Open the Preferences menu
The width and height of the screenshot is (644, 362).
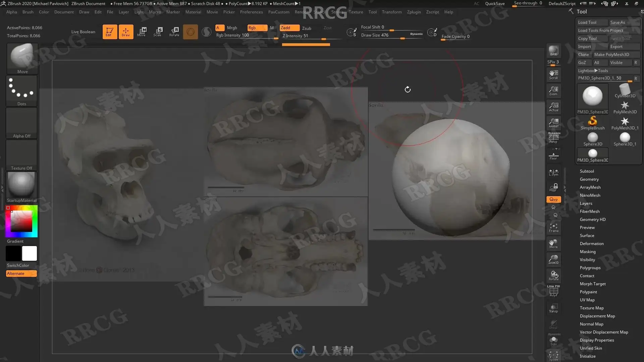251,12
